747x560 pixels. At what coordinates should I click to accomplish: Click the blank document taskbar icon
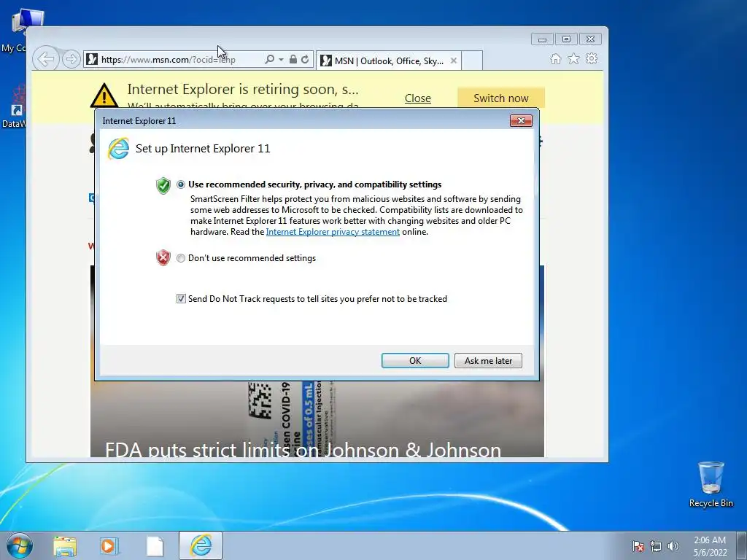tap(155, 545)
